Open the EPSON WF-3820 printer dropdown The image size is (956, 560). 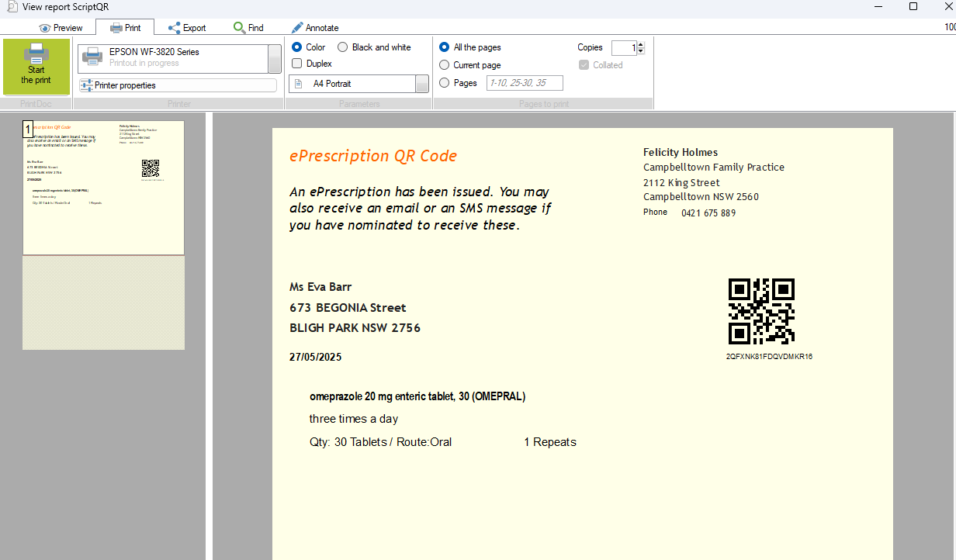[274, 58]
